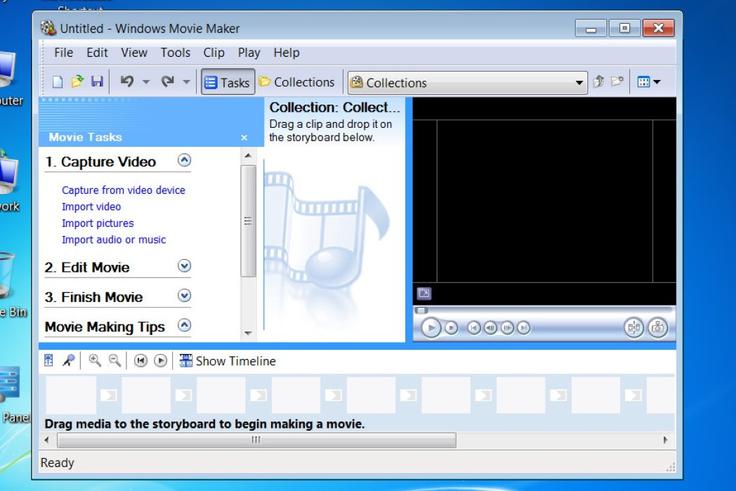Click the Import video link
The width and height of the screenshot is (736, 491).
(91, 207)
